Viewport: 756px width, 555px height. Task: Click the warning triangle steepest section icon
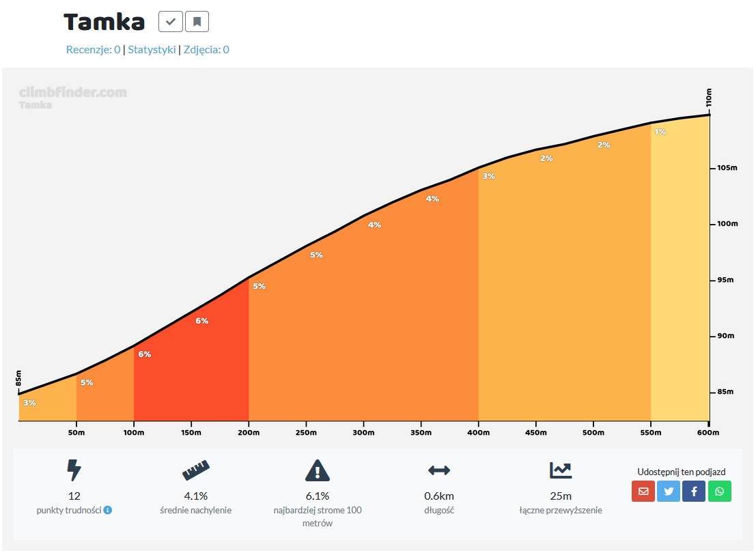(x=318, y=470)
